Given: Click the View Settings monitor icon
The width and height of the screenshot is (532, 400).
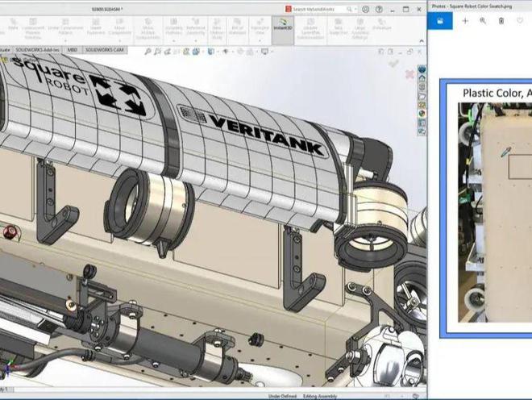Looking at the screenshot, I should point(264,52).
